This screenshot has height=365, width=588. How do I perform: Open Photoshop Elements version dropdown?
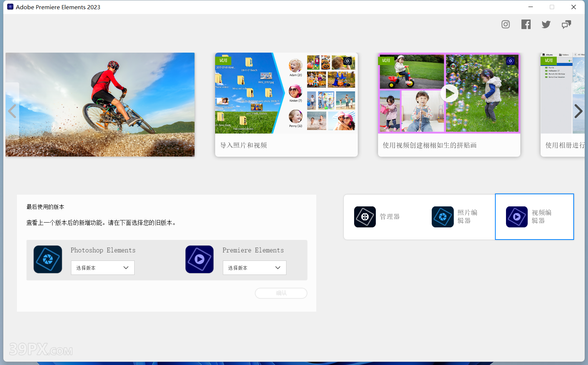pyautogui.click(x=103, y=268)
